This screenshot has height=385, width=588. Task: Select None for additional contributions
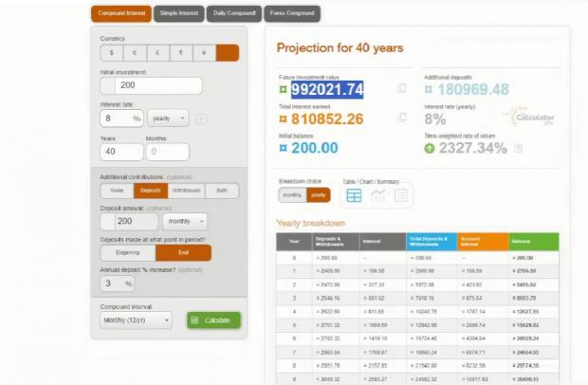tap(117, 191)
